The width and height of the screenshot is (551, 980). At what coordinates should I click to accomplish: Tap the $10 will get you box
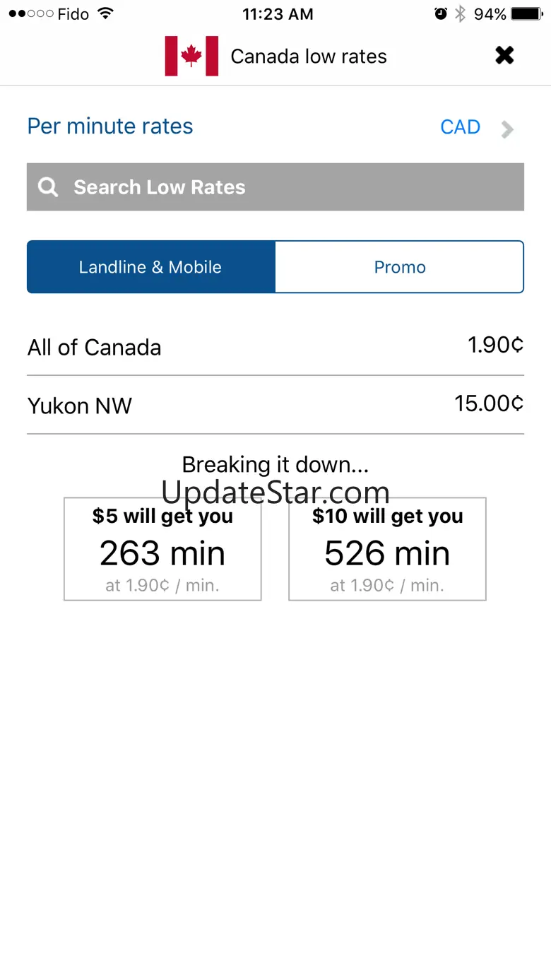[x=387, y=550]
